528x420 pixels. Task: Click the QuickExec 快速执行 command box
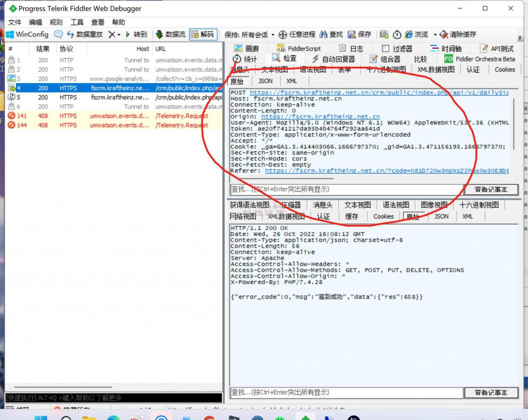tap(114, 398)
